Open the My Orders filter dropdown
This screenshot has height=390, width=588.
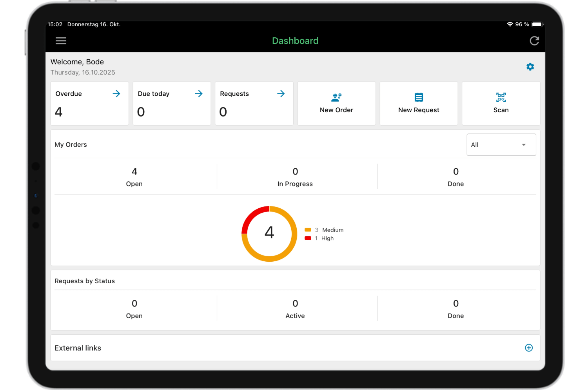point(501,145)
